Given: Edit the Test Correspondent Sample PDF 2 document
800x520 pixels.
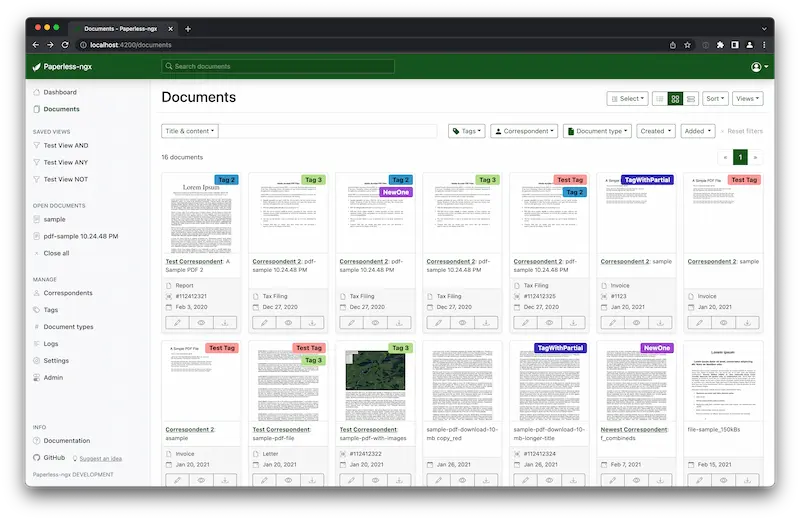Looking at the screenshot, I should click(177, 323).
